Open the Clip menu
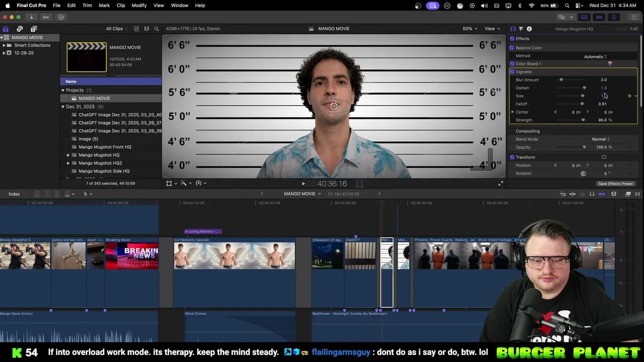Image resolution: width=644 pixels, height=362 pixels. click(121, 6)
